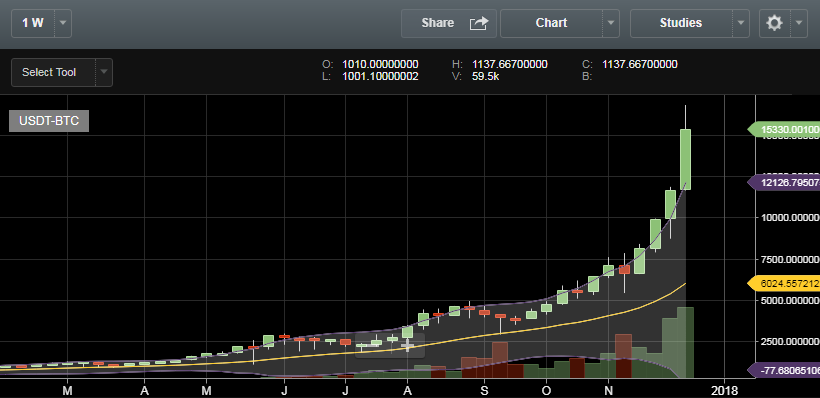Click the high value next to H:
820x398 pixels.
(x=510, y=64)
